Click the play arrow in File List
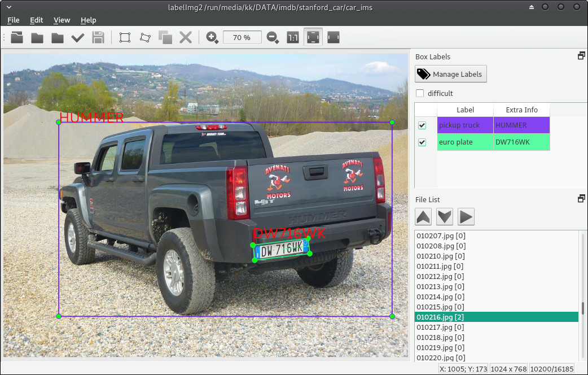 [466, 217]
